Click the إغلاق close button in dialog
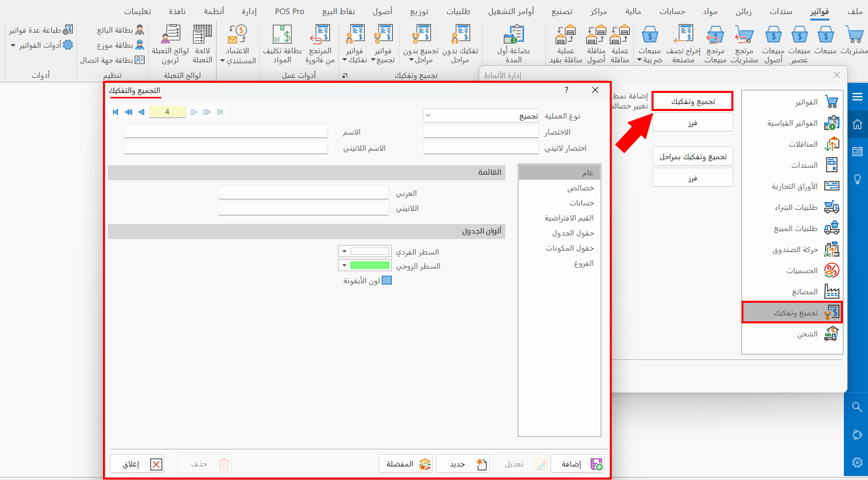This screenshot has height=480, width=868. tap(137, 464)
